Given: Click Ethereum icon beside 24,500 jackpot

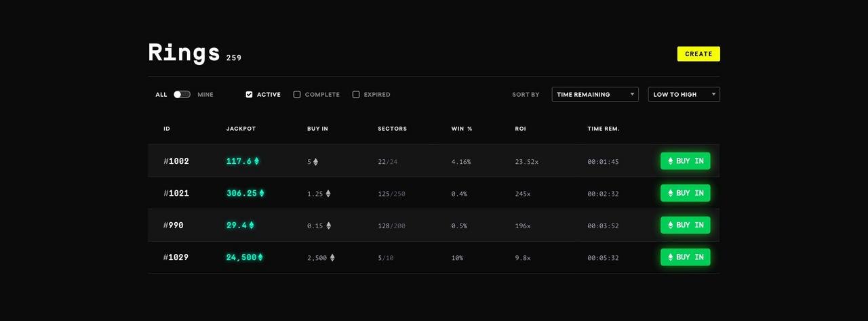Looking at the screenshot, I should 260,257.
